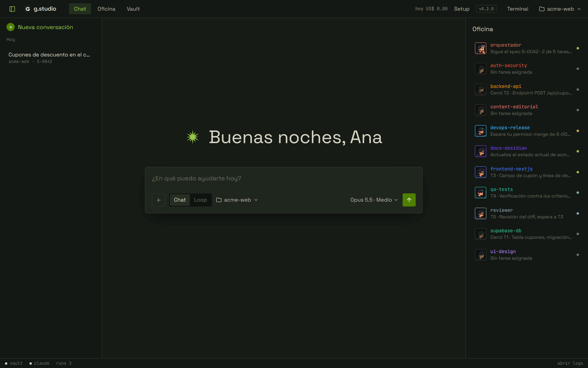Select backend-api Cerró T2 task text
The image size is (588, 368).
[x=531, y=93]
